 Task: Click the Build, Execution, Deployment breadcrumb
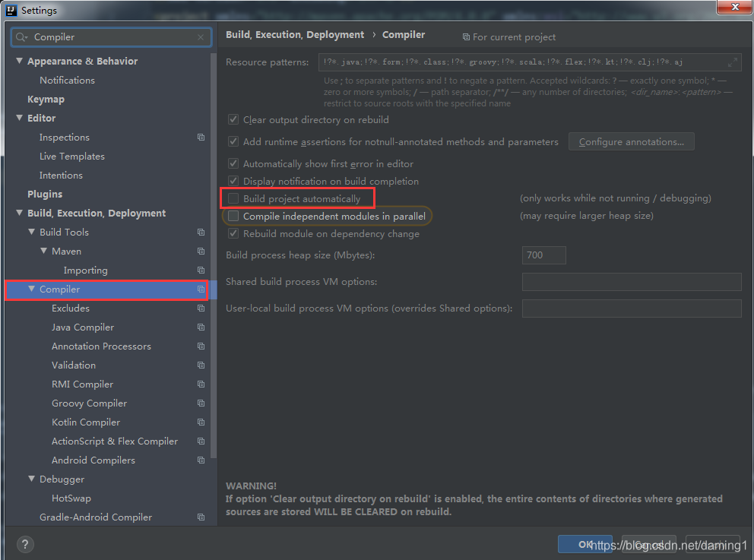(x=295, y=35)
